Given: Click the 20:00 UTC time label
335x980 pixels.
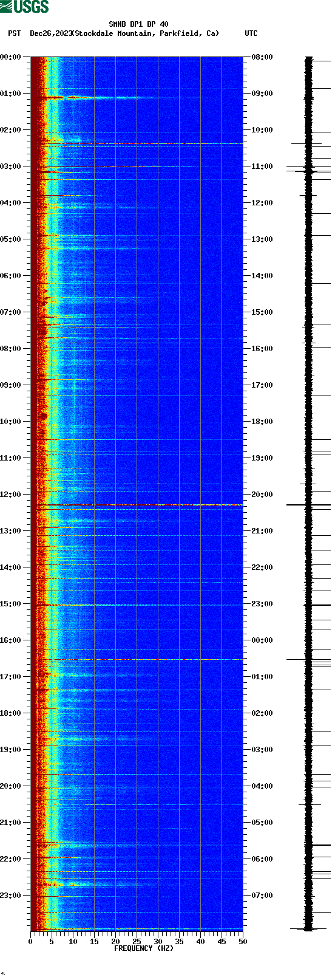Looking at the screenshot, I should (262, 495).
